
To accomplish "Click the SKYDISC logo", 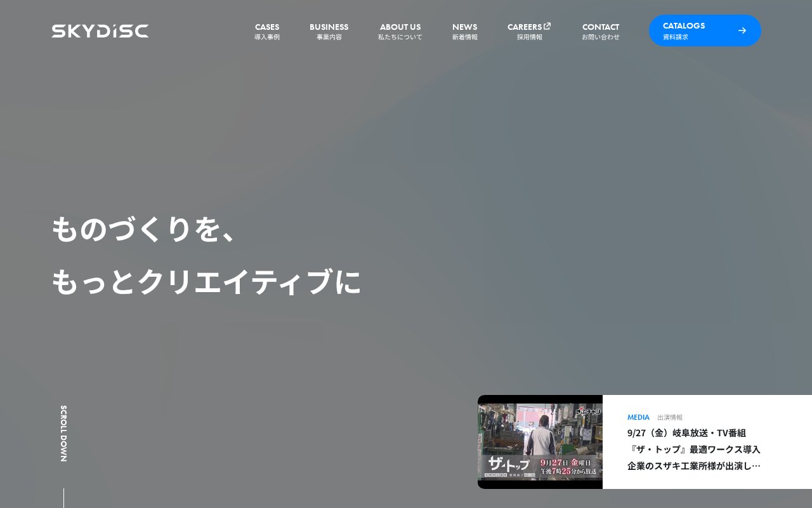I will point(100,31).
